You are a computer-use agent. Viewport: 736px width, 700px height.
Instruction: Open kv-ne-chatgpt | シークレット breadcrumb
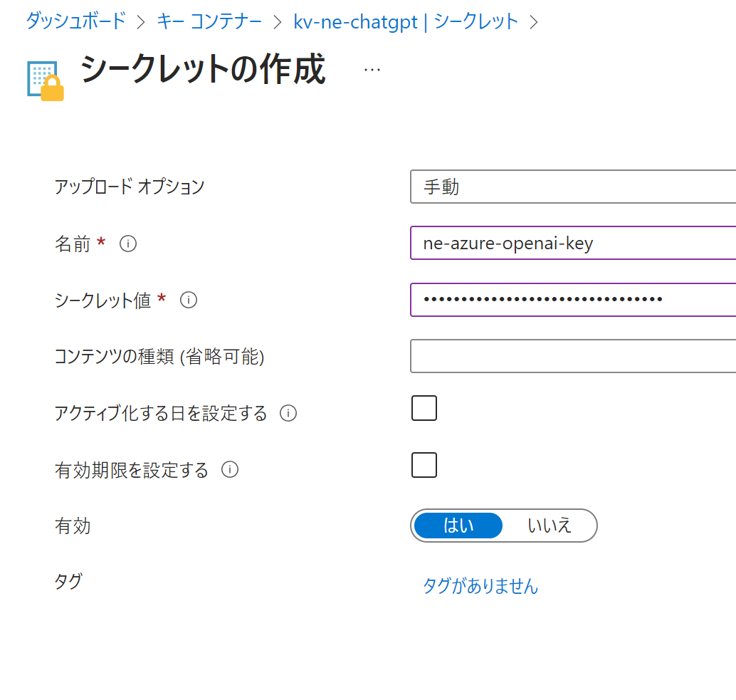(x=406, y=21)
